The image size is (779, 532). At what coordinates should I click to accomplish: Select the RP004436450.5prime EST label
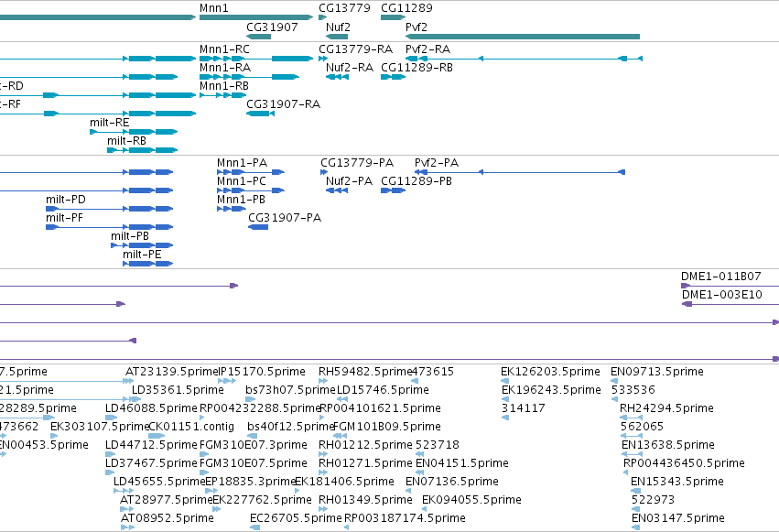tap(684, 463)
